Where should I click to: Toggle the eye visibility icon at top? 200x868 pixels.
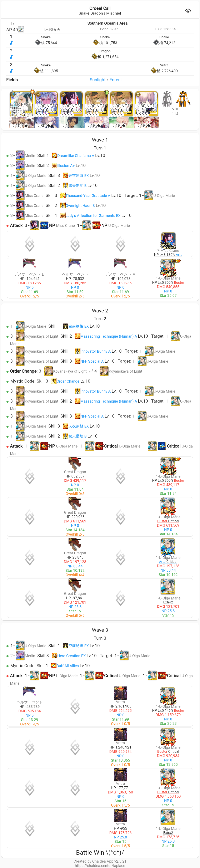pyautogui.click(x=188, y=10)
